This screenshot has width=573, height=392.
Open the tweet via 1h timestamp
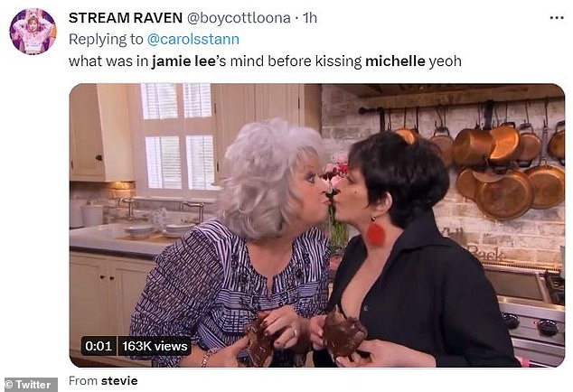click(x=310, y=18)
